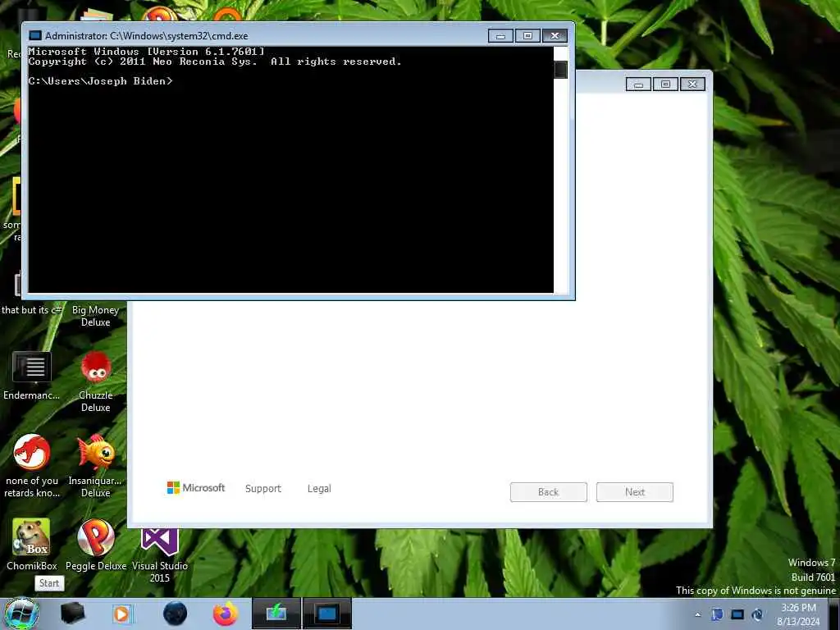Screen dimensions: 840x630
Task: Maximize the installer window behind cmd
Action: point(665,84)
